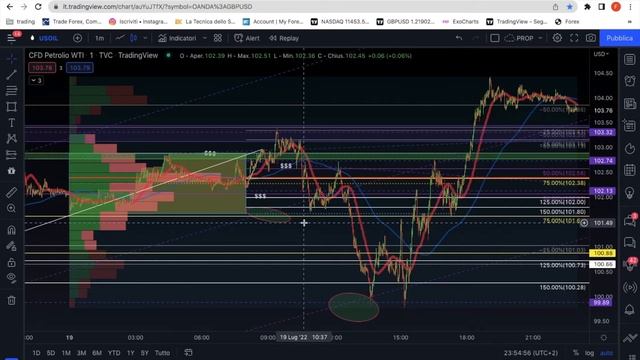This screenshot has width=640, height=360.
Task: Toggle hide all drawings eye icon
Action: tap(11, 278)
